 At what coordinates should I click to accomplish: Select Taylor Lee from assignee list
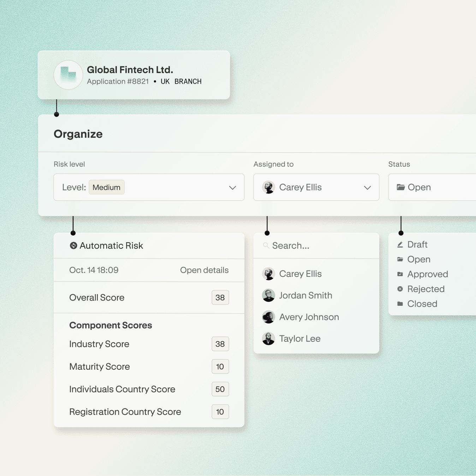(300, 339)
